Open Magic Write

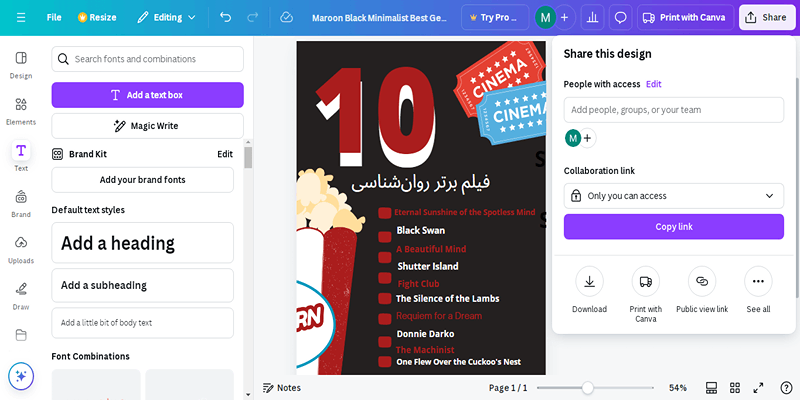[x=147, y=126]
